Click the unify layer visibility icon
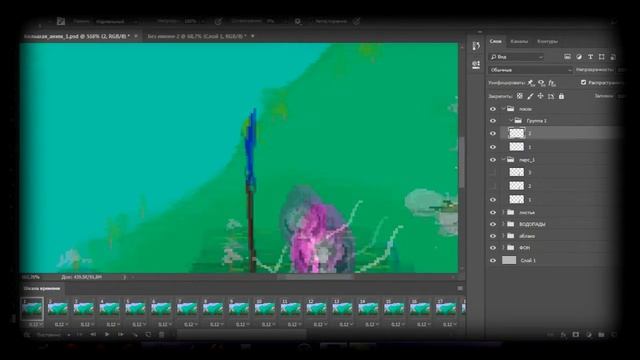The width and height of the screenshot is (640, 360). coord(541,83)
